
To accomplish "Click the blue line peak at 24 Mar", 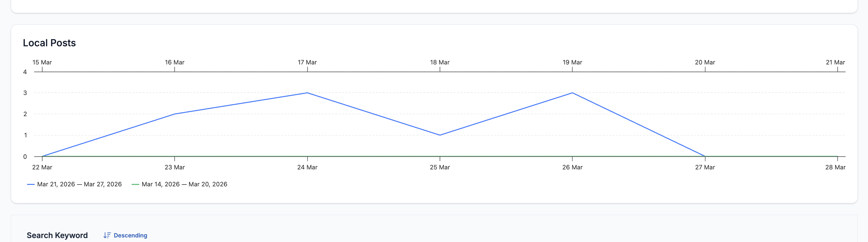I will [307, 93].
